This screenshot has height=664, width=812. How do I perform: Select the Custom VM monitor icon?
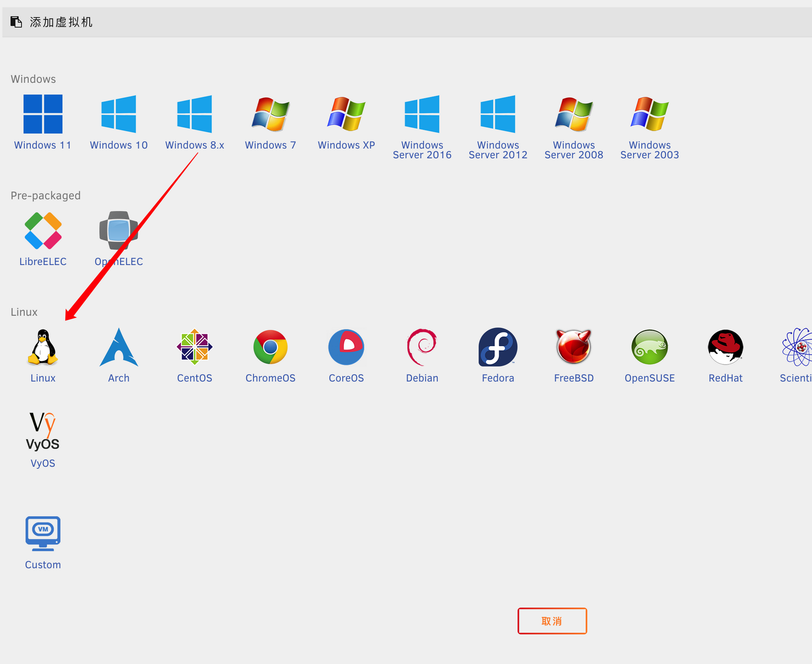click(43, 534)
